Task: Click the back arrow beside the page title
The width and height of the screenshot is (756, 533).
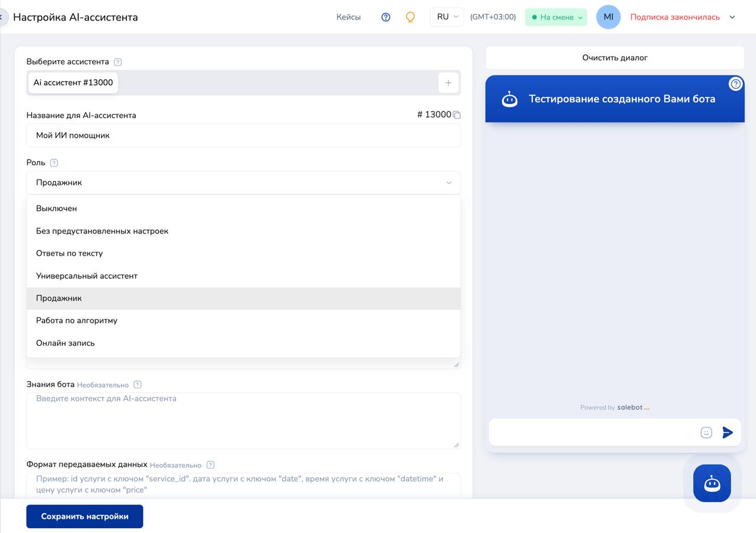Action: click(x=2, y=17)
